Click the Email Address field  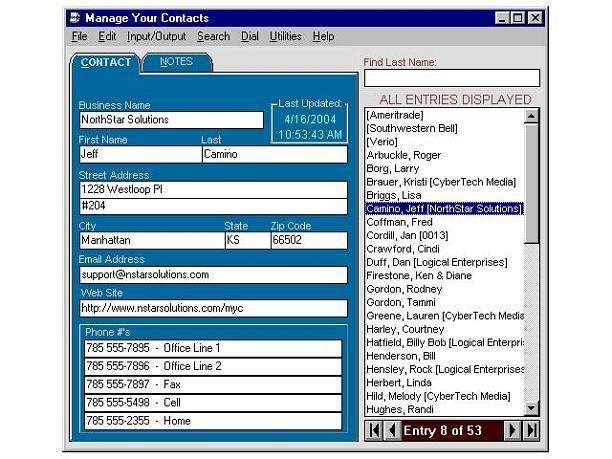click(x=213, y=274)
